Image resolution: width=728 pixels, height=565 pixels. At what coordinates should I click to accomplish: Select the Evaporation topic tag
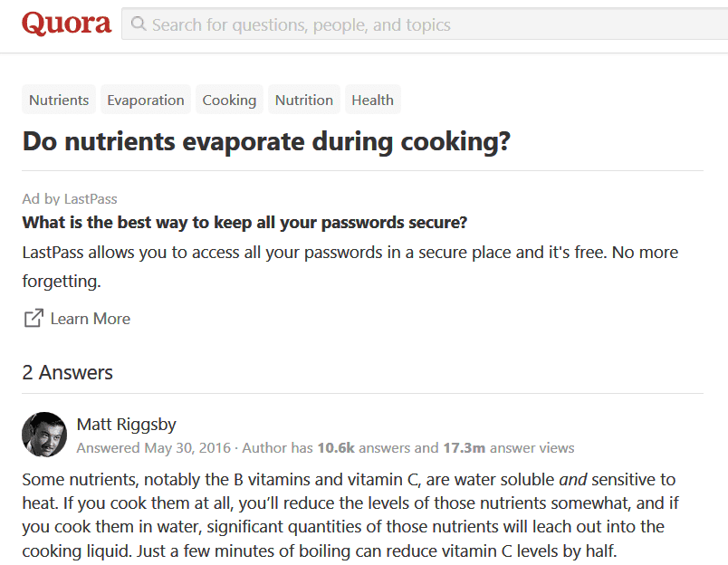click(145, 100)
